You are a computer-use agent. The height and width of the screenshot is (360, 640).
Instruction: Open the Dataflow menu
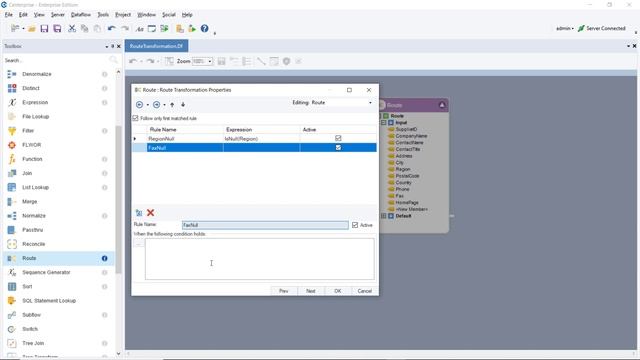point(81,15)
